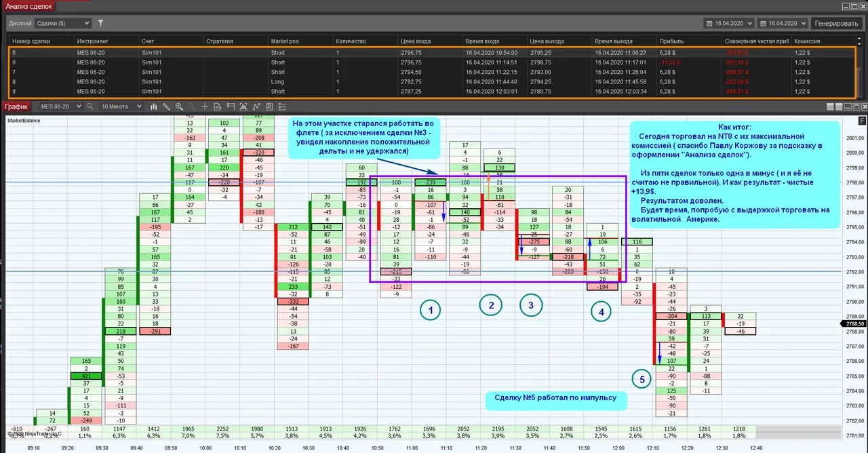Sort by Комиссия column header
Image resolution: width=868 pixels, height=453 pixels.
pos(824,41)
